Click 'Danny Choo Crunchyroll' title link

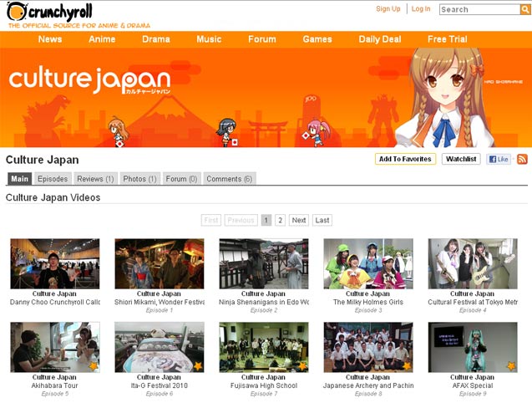pos(55,302)
